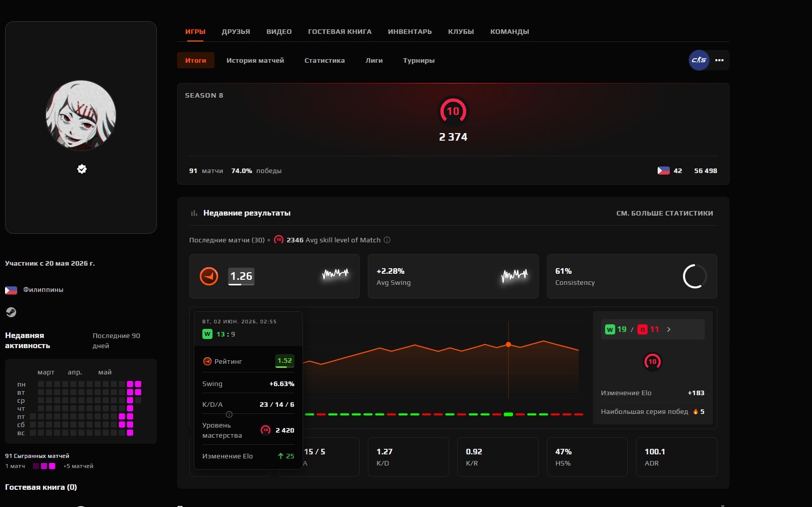
Task: Click the player avatar picture
Action: point(81,115)
